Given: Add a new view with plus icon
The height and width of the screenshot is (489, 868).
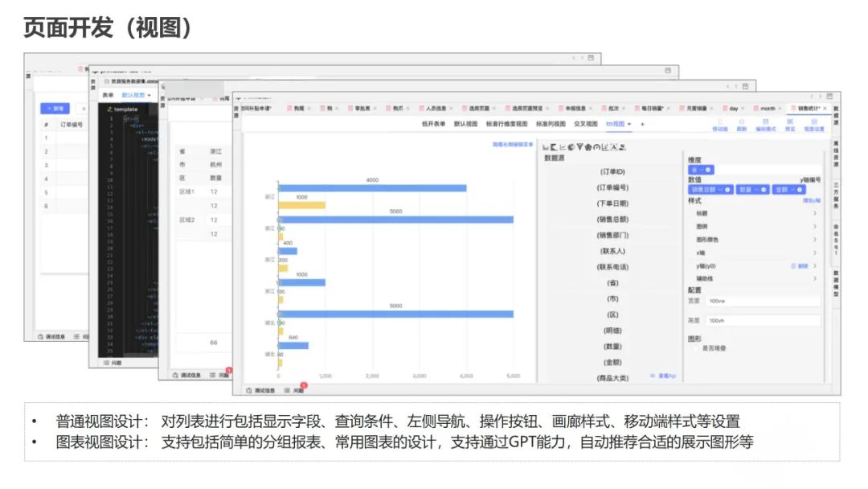Looking at the screenshot, I should point(642,124).
